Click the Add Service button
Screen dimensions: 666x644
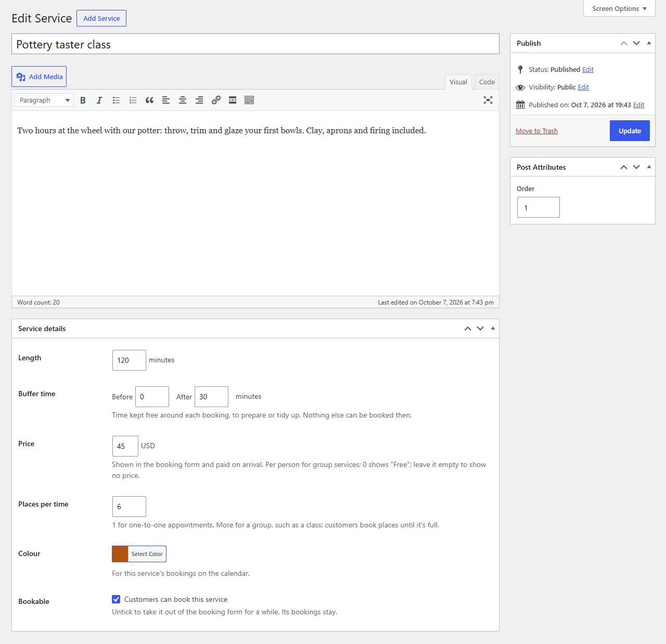click(101, 18)
